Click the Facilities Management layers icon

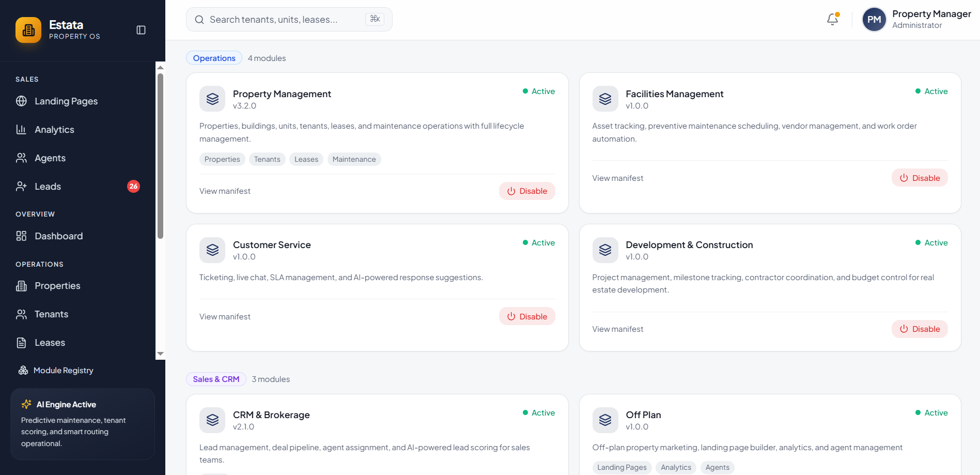(605, 99)
